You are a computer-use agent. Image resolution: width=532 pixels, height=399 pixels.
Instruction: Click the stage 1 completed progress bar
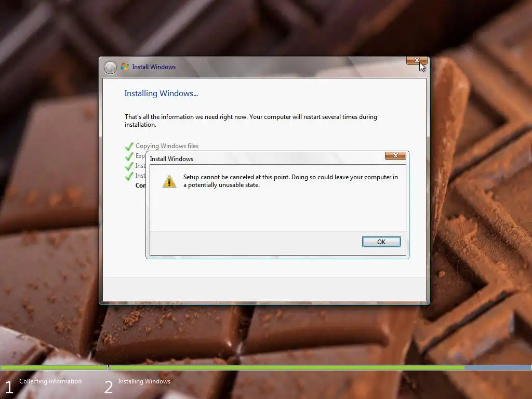[54, 367]
